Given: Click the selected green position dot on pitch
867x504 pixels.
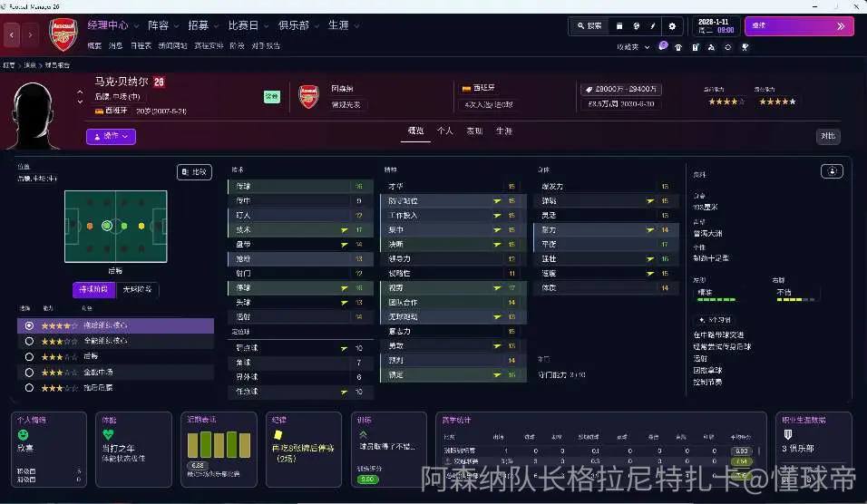Looking at the screenshot, I should pos(107,226).
